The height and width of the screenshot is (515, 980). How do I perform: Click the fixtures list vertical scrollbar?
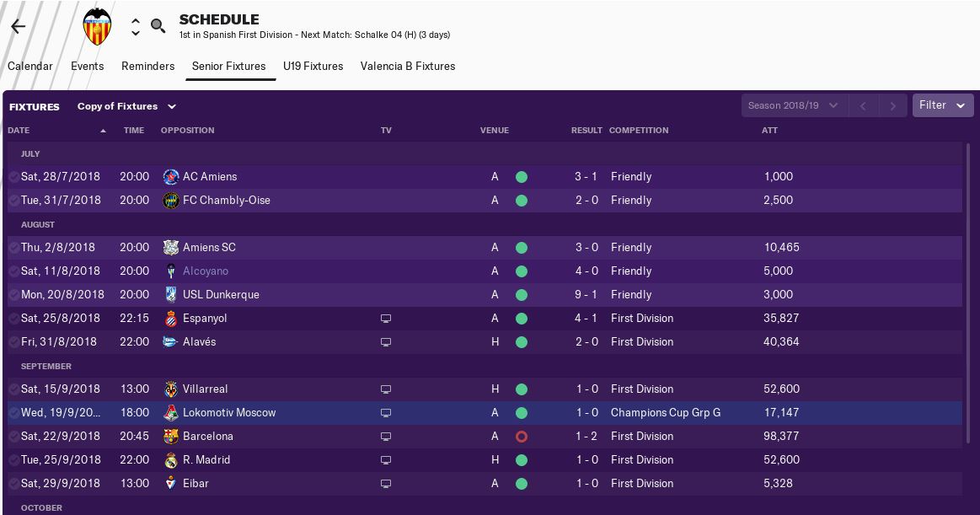(967, 295)
